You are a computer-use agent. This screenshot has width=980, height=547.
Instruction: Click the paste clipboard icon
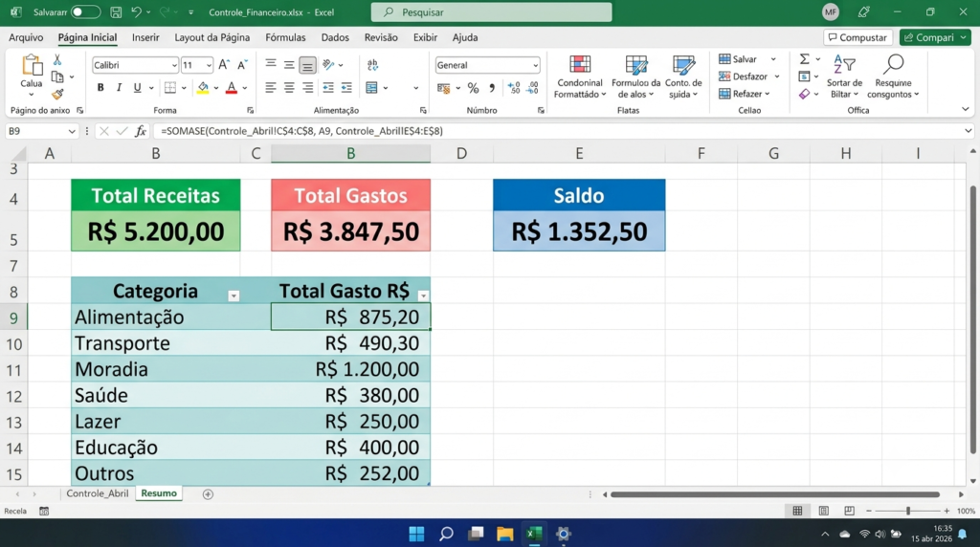[32, 66]
